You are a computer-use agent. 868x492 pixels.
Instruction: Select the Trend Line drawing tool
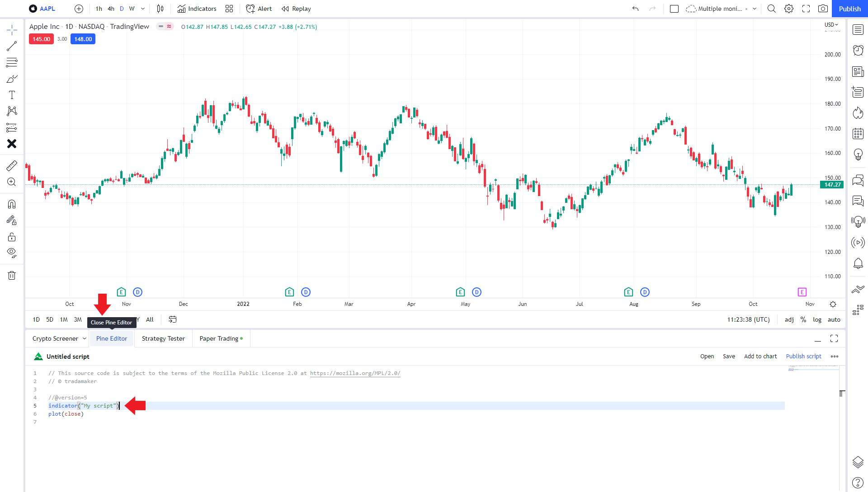[12, 46]
